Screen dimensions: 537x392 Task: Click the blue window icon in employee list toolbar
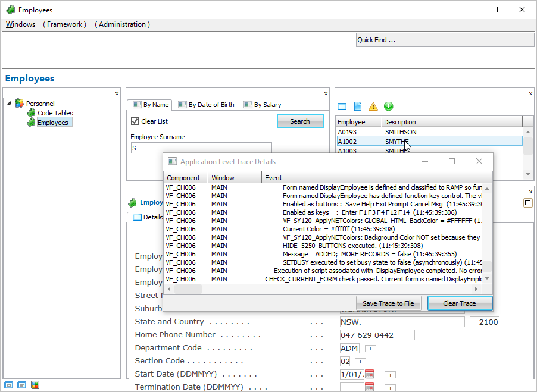(x=342, y=106)
